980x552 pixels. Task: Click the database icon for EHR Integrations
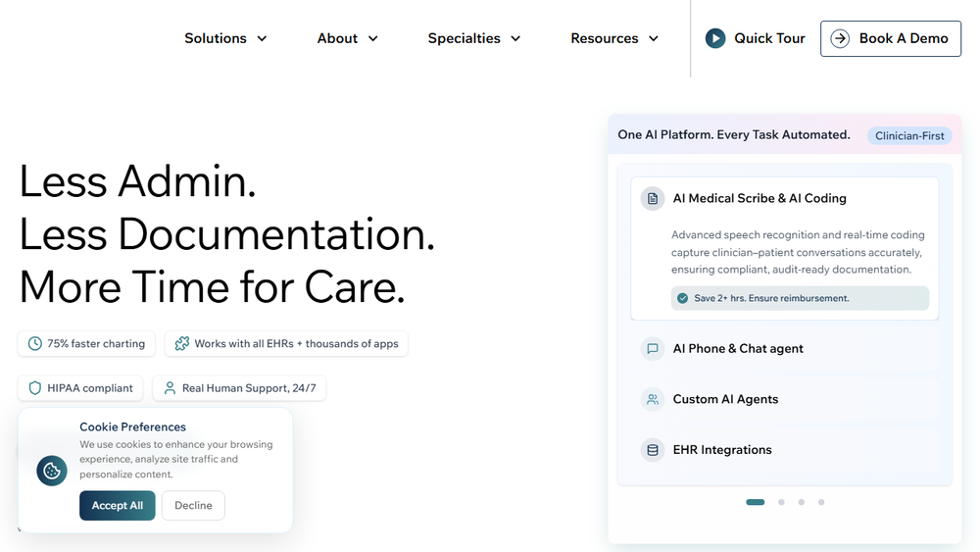653,450
